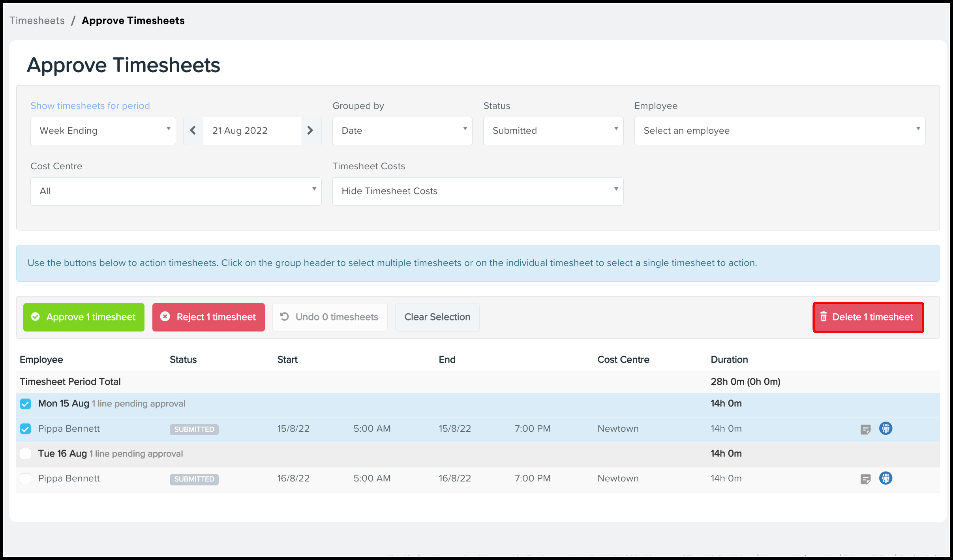953x560 pixels.
Task: Click next week arrow beside date
Action: tap(311, 131)
